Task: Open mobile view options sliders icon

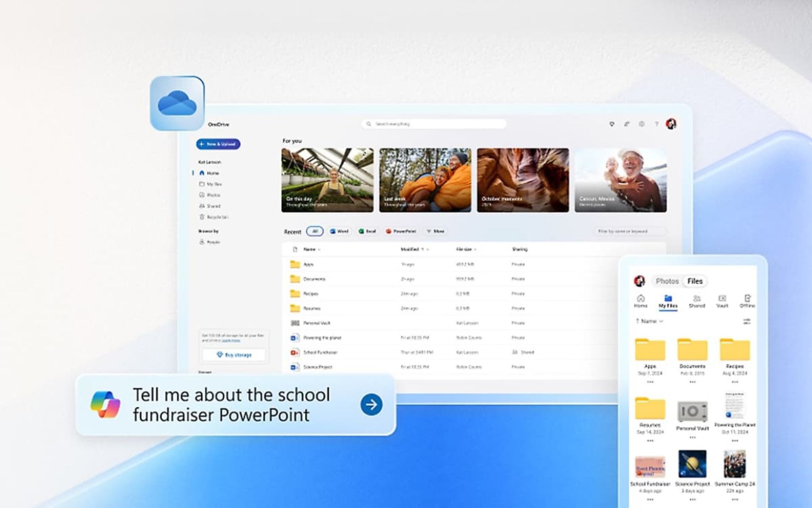Action: [x=747, y=321]
